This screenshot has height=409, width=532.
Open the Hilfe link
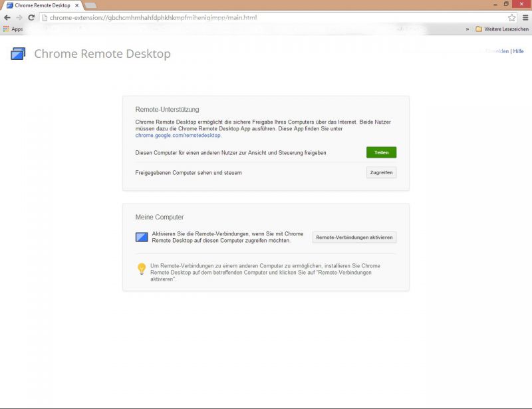(518, 51)
